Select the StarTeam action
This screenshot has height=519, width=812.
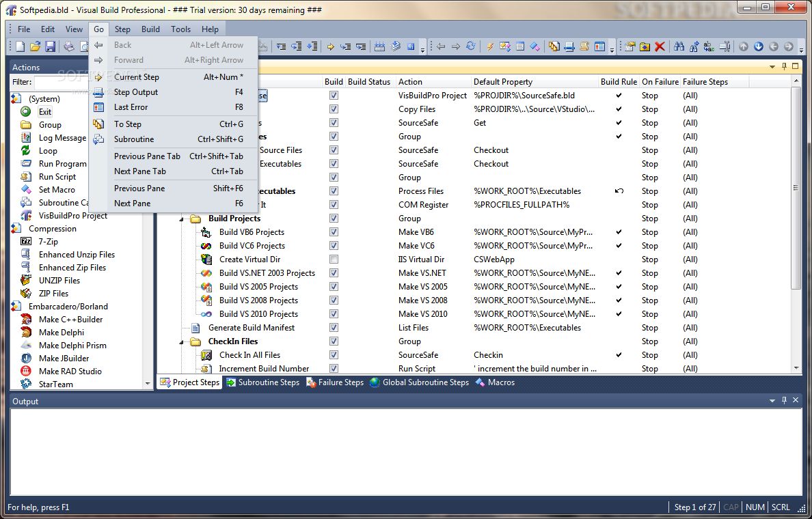(56, 384)
